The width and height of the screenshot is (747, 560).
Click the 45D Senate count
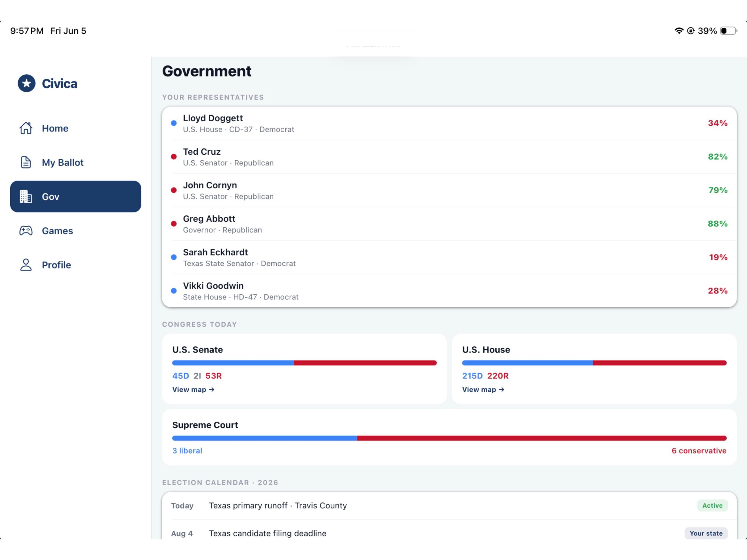(x=181, y=376)
